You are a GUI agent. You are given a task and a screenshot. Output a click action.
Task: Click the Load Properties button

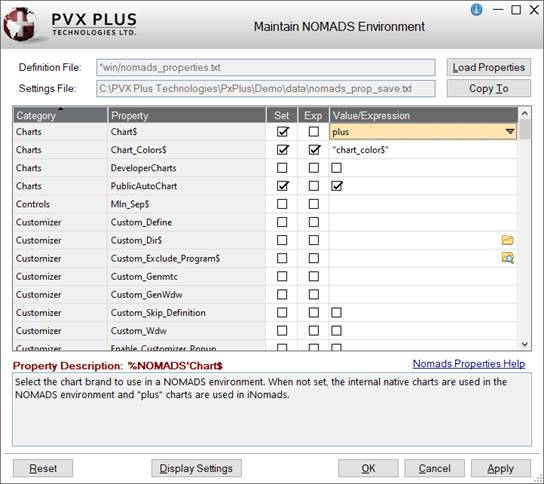point(488,67)
